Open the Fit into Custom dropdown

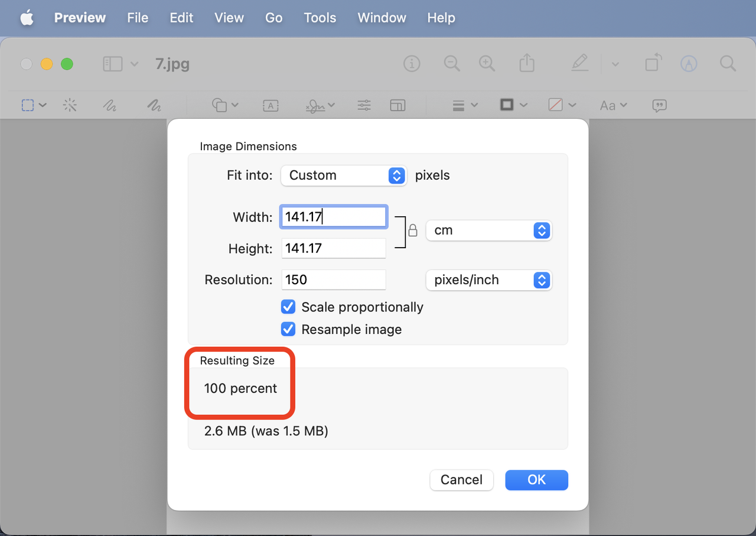(344, 176)
